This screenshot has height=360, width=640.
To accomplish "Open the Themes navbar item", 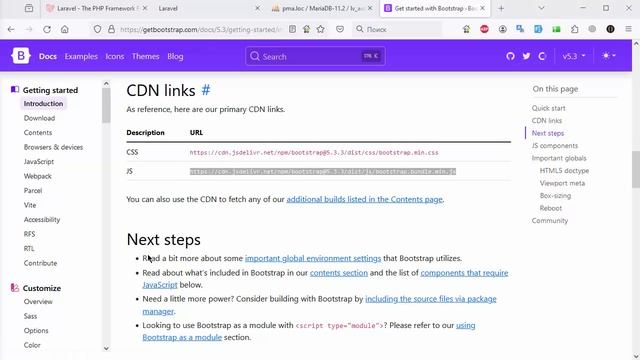I will click(x=145, y=56).
